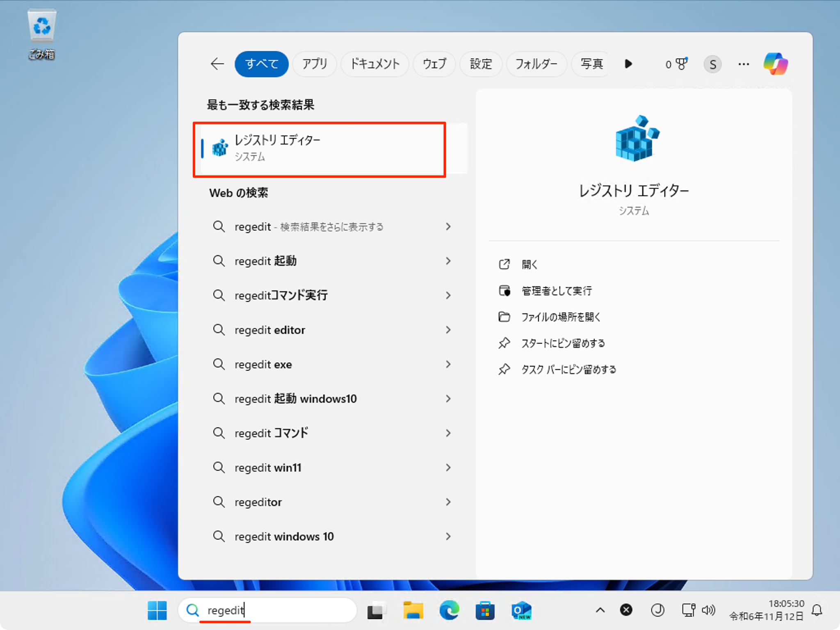Switch to the 設定 search filter tab
Image resolution: width=840 pixels, height=630 pixels.
coord(481,64)
